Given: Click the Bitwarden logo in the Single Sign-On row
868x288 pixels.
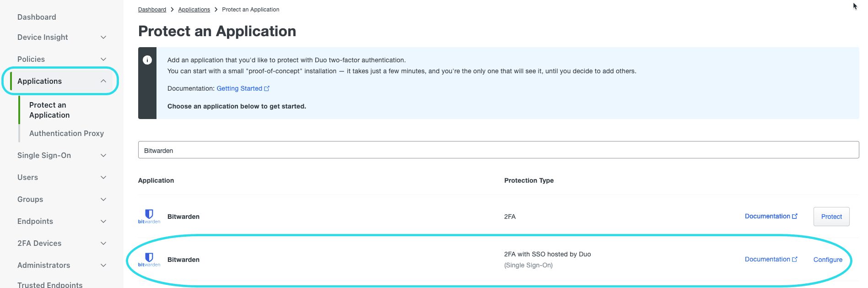Looking at the screenshot, I should tap(149, 260).
